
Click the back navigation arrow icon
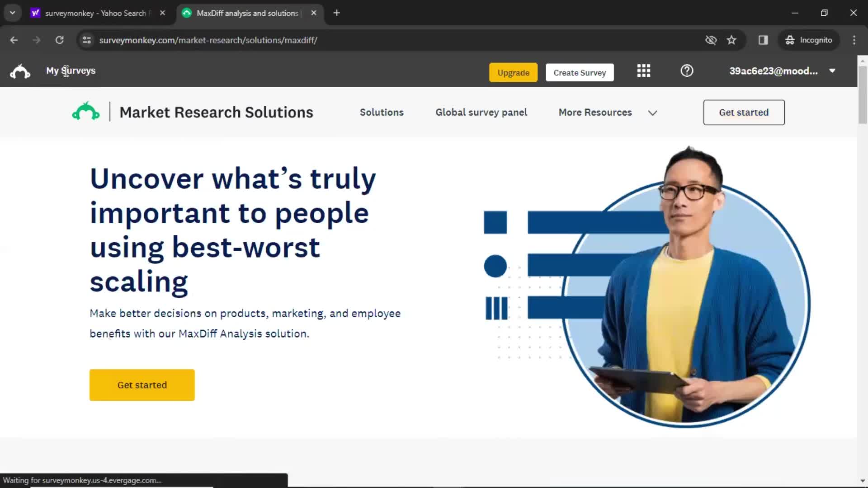[x=14, y=39]
